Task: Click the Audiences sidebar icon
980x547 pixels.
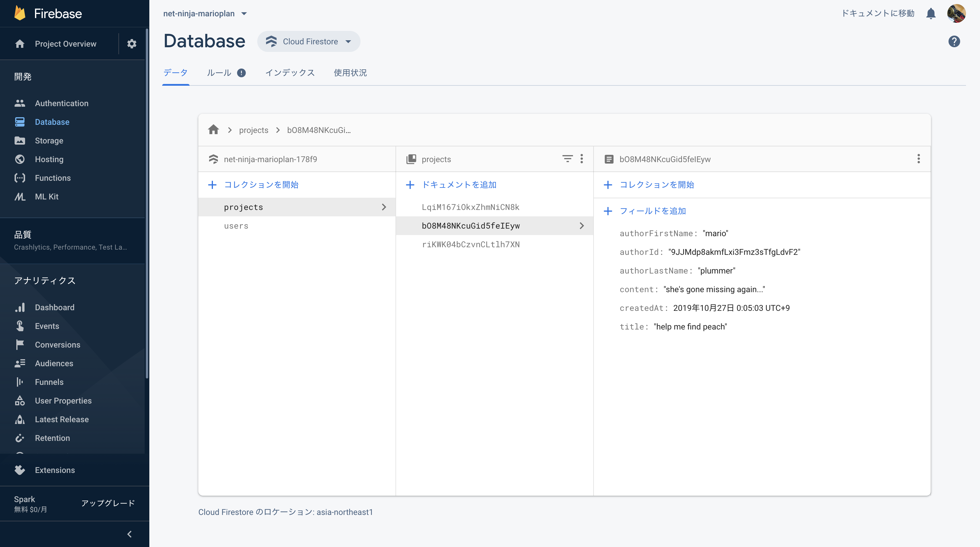Action: 20,363
